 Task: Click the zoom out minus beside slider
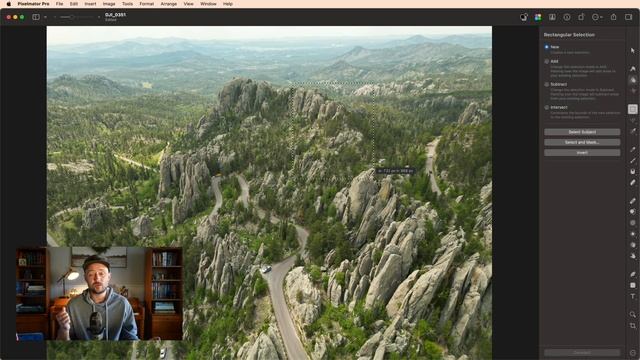pyautogui.click(x=55, y=17)
